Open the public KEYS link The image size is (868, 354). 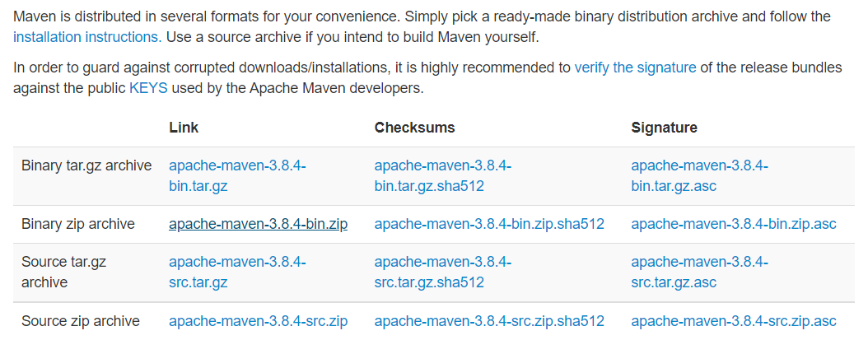(x=148, y=88)
